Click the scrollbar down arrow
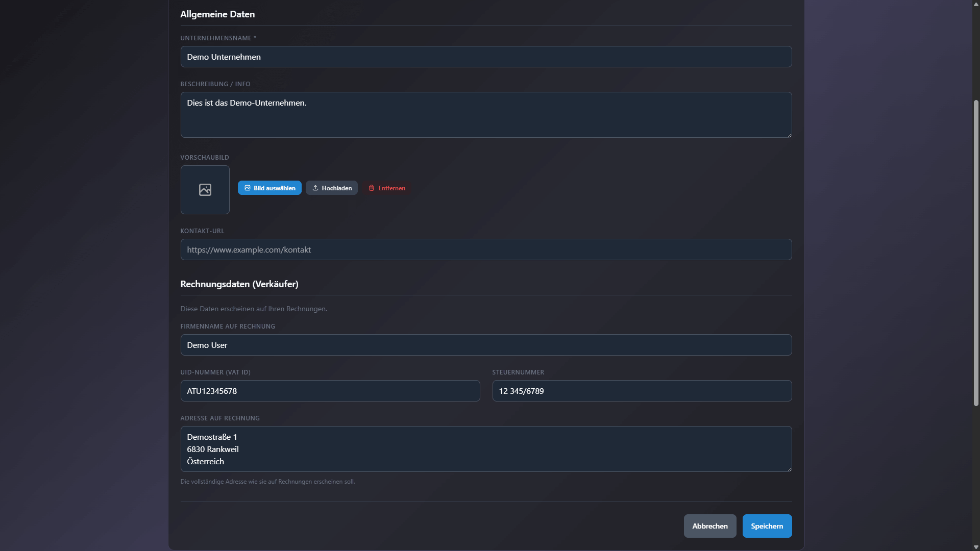Viewport: 980px width, 551px height. [x=976, y=547]
